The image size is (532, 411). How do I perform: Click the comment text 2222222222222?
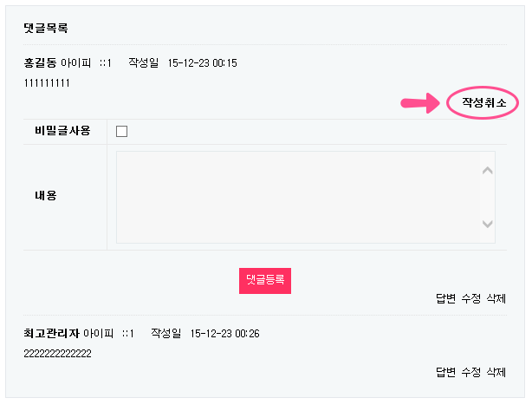pos(57,353)
